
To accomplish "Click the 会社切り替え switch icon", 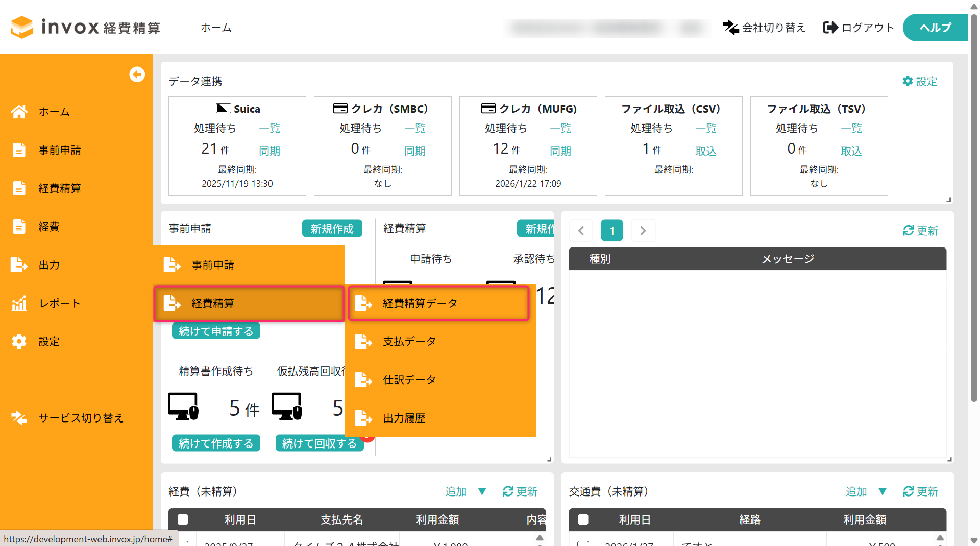I will [731, 28].
